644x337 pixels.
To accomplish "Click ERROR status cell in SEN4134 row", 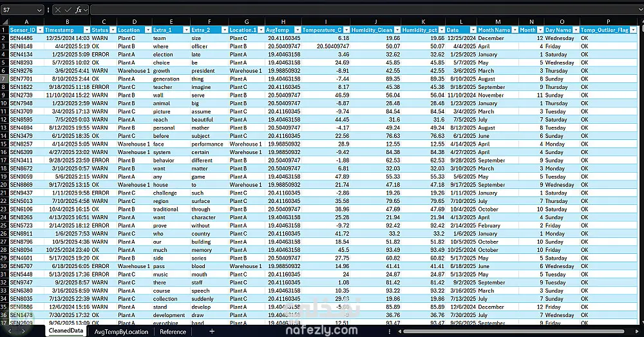I will coord(104,54).
